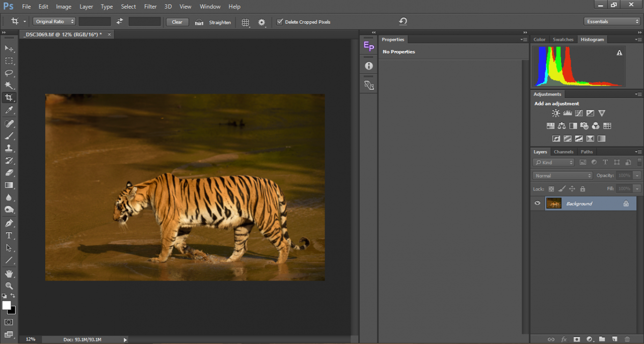This screenshot has width=644, height=344.
Task: Hide the Background layer with eye icon
Action: click(x=537, y=203)
